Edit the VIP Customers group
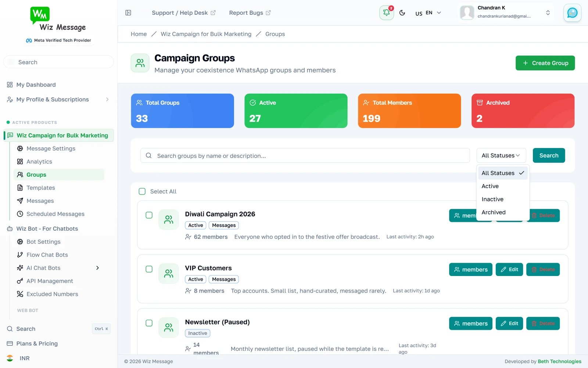 click(509, 269)
